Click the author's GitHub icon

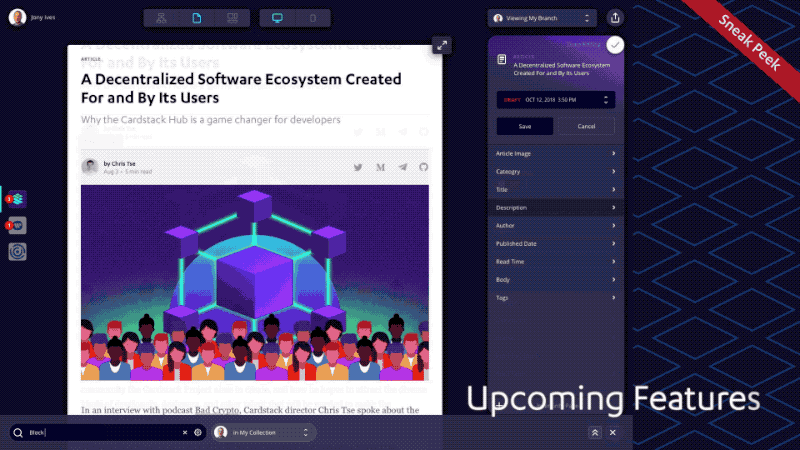click(x=423, y=167)
